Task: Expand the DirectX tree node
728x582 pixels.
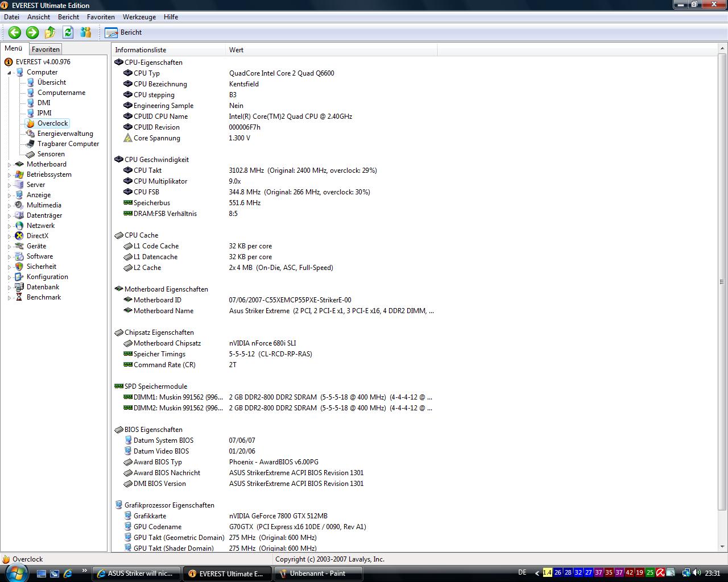Action: [9, 236]
